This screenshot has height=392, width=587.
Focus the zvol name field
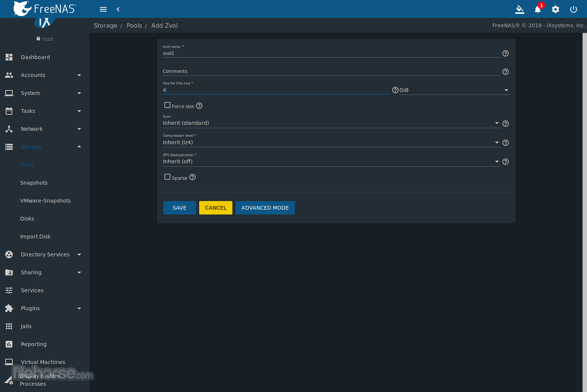click(331, 53)
